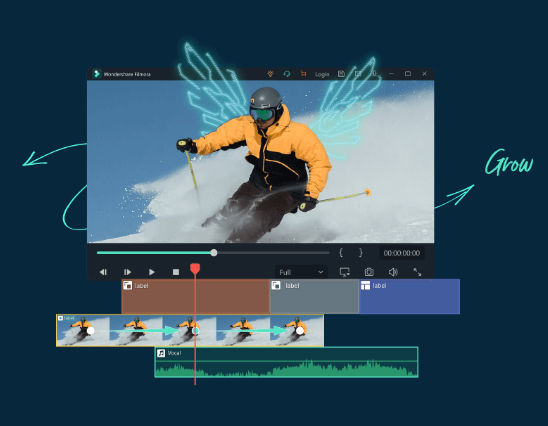Click the second skier thumbnail in the video clip

(x=136, y=331)
